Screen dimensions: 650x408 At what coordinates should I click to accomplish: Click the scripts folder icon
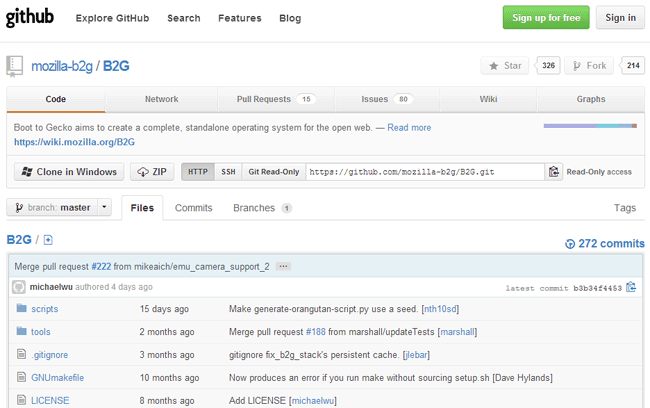coord(22,308)
